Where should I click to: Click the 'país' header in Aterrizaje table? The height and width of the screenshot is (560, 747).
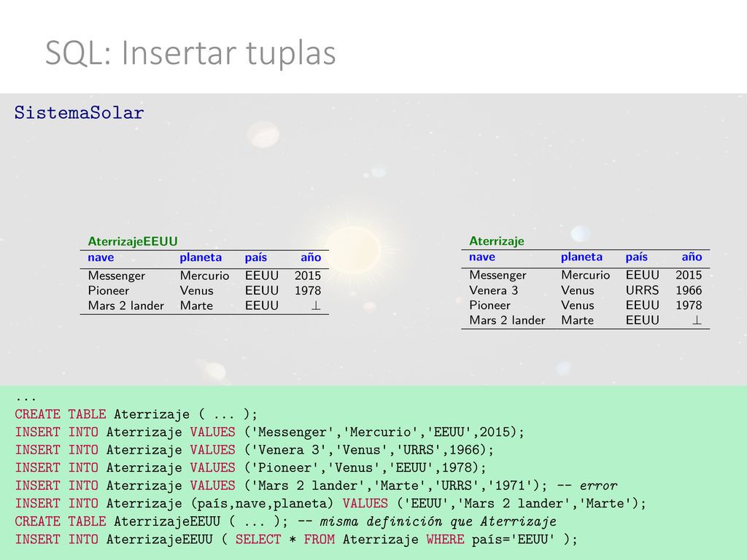coord(636,257)
